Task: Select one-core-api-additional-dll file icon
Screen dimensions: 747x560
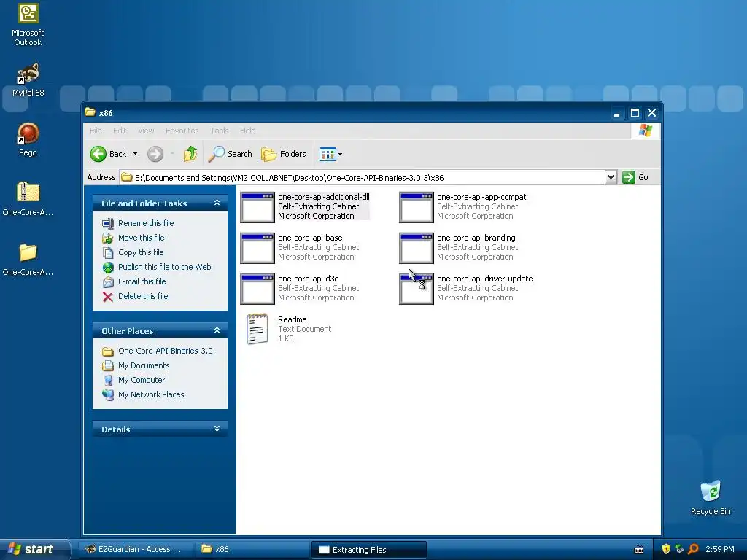Action: (x=258, y=207)
